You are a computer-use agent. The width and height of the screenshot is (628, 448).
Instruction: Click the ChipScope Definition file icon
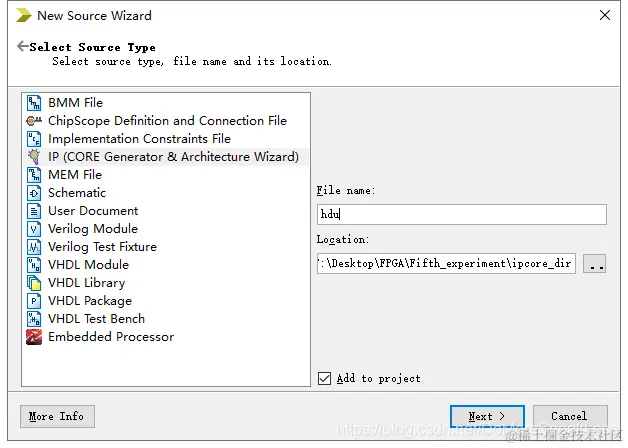click(x=34, y=121)
